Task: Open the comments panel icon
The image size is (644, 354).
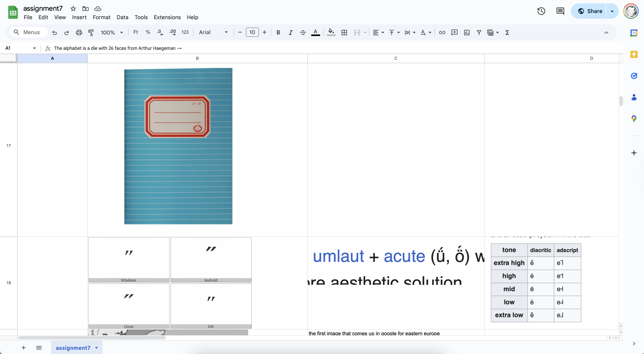Action: (x=560, y=11)
